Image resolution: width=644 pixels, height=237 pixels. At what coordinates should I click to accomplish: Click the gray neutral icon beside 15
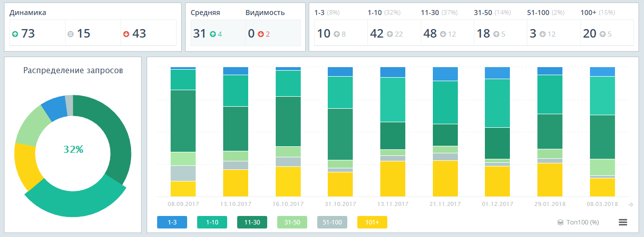(71, 34)
